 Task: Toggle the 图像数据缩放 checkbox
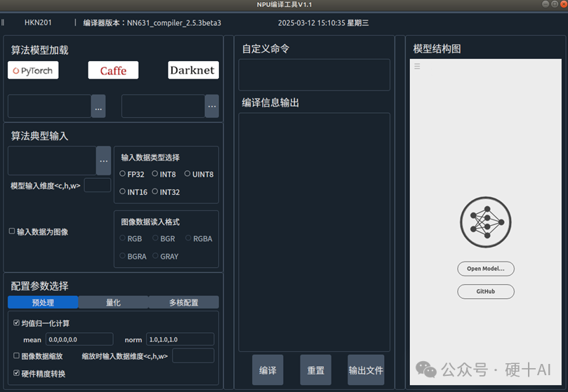click(17, 356)
